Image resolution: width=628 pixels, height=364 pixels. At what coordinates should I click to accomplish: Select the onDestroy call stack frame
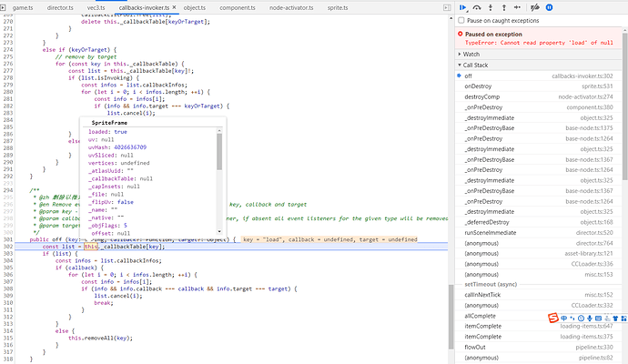point(539,86)
